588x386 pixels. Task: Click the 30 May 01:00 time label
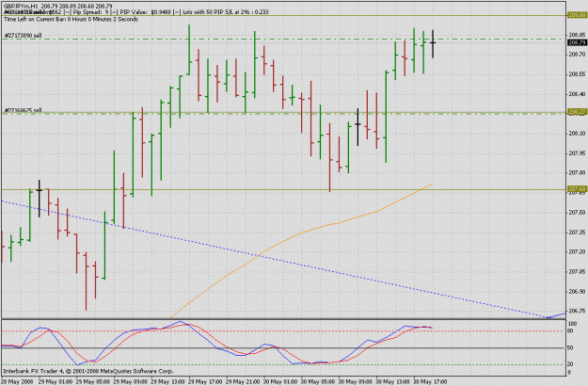pyautogui.click(x=280, y=382)
